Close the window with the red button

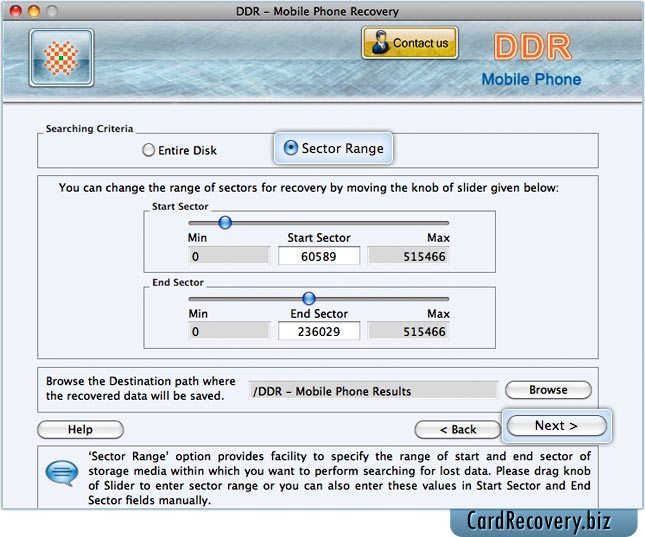[x=16, y=11]
